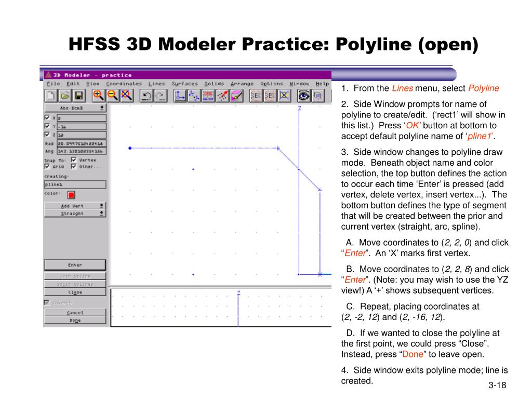
Task: Click the Cancel button
Action: 75,312
